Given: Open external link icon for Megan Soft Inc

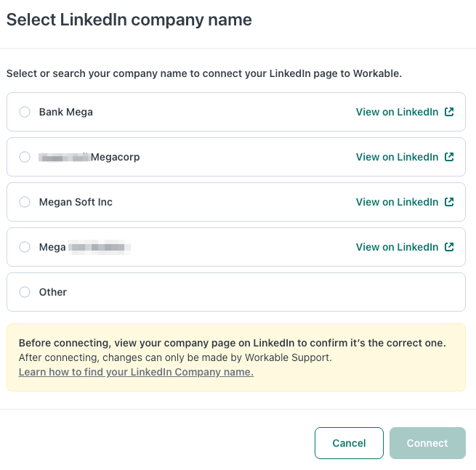Looking at the screenshot, I should click(x=449, y=202).
